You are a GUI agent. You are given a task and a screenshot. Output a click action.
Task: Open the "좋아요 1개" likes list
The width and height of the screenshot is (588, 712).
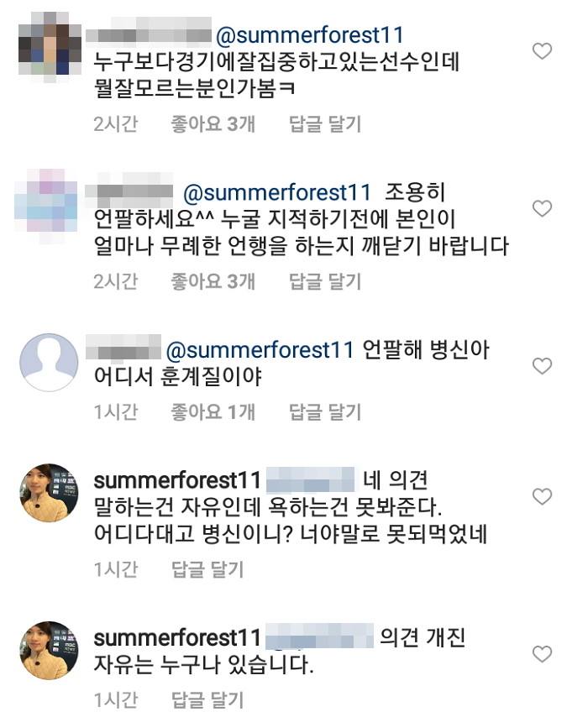pyautogui.click(x=213, y=411)
